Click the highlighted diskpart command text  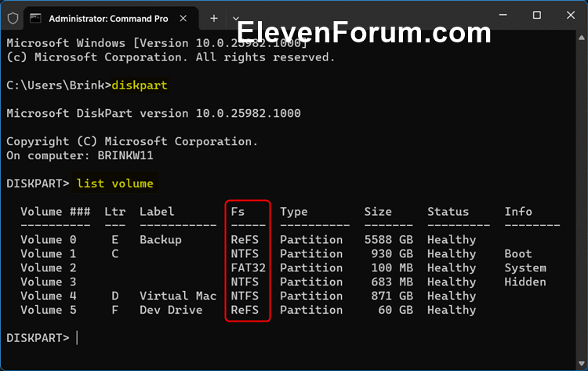[140, 85]
